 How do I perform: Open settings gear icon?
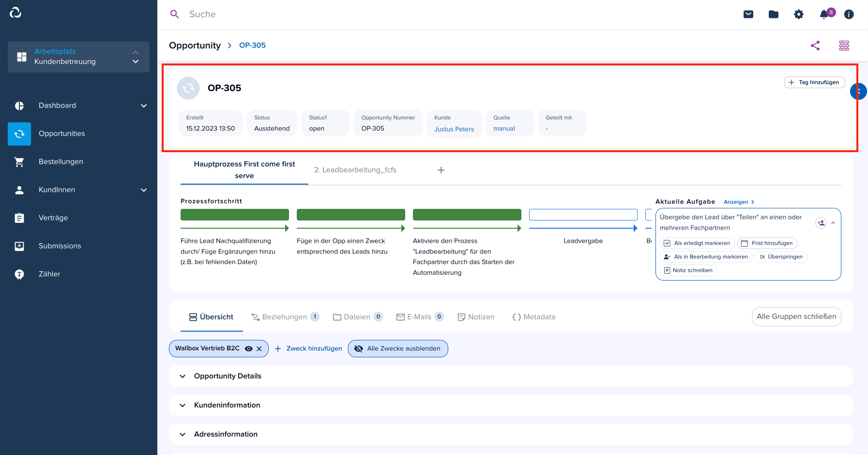click(x=799, y=14)
